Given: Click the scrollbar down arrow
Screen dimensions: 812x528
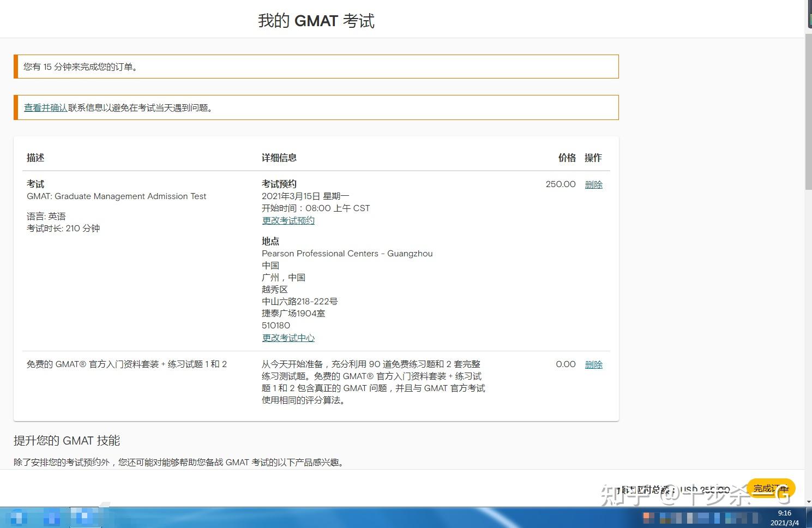Looking at the screenshot, I should [x=808, y=502].
